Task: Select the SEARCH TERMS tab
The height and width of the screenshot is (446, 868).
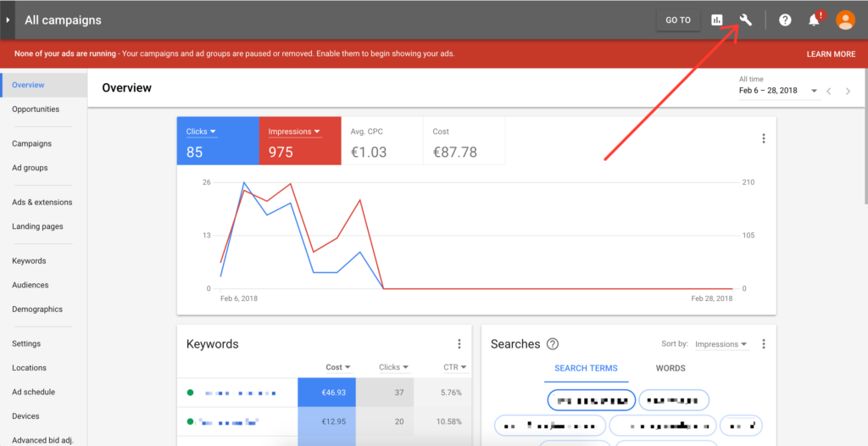Action: (586, 369)
